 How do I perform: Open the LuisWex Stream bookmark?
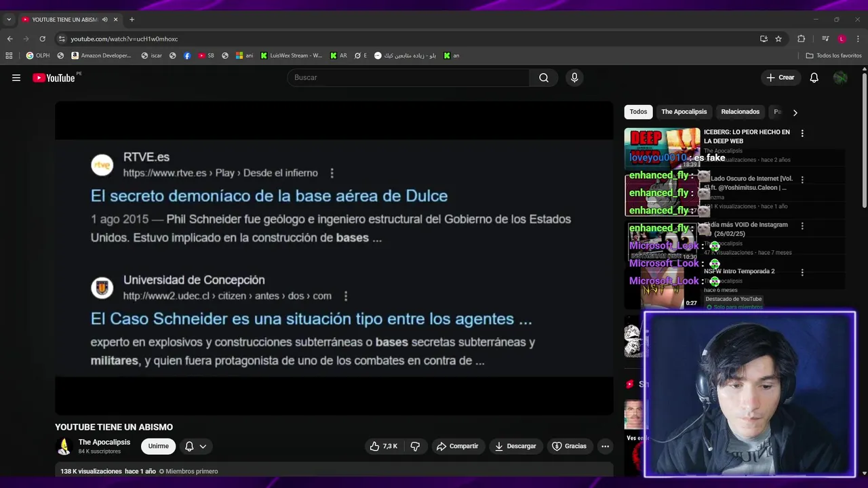[x=291, y=56]
